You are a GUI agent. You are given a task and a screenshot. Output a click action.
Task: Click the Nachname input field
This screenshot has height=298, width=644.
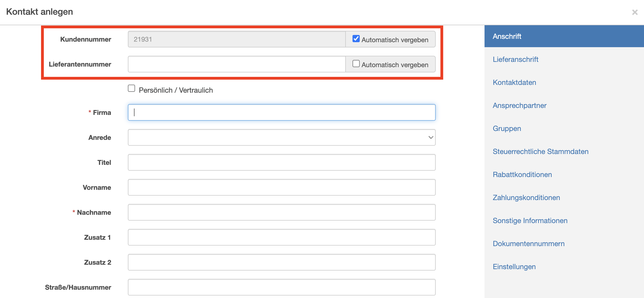click(282, 212)
